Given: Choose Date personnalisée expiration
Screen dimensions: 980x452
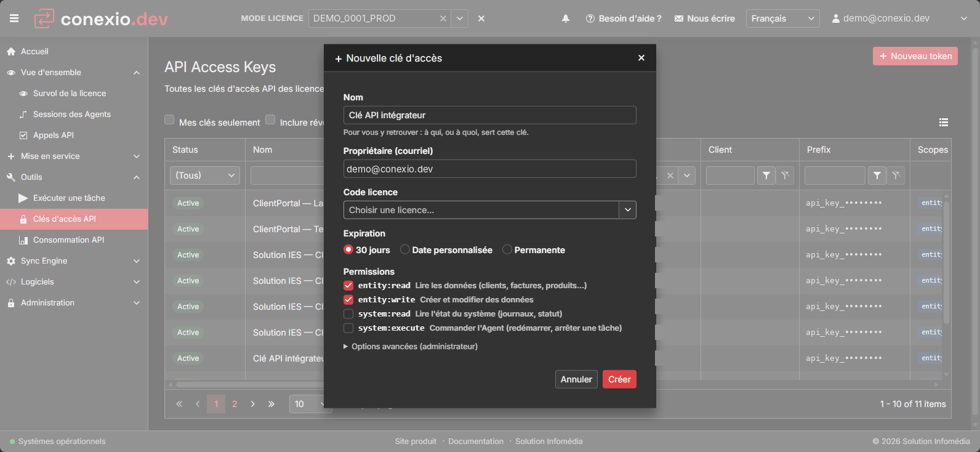Looking at the screenshot, I should point(405,249).
